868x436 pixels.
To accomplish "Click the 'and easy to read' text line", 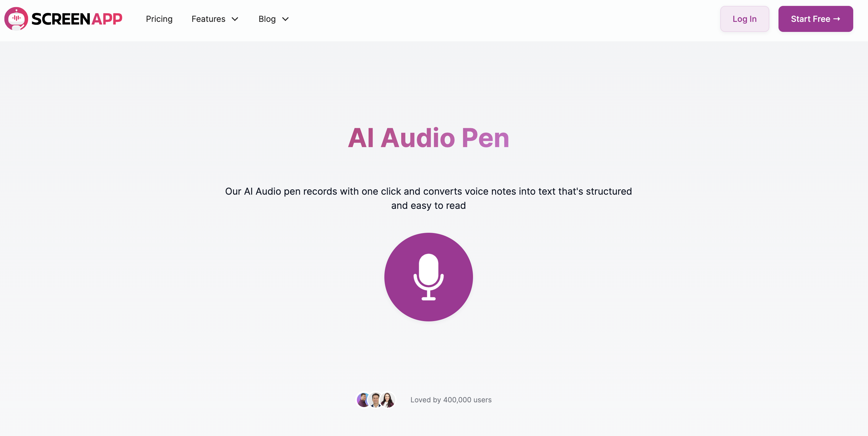I will point(428,206).
